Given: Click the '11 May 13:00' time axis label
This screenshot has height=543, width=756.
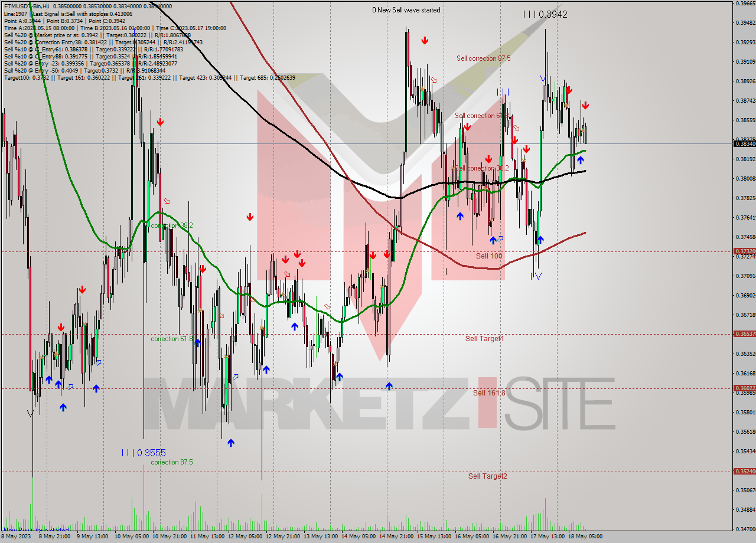Looking at the screenshot, I should [207, 537].
